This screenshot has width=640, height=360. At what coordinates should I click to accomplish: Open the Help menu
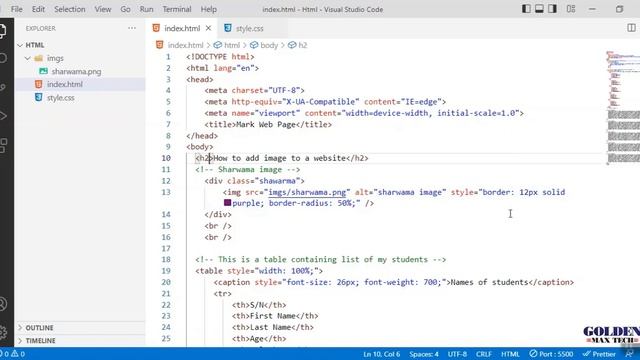(x=209, y=9)
